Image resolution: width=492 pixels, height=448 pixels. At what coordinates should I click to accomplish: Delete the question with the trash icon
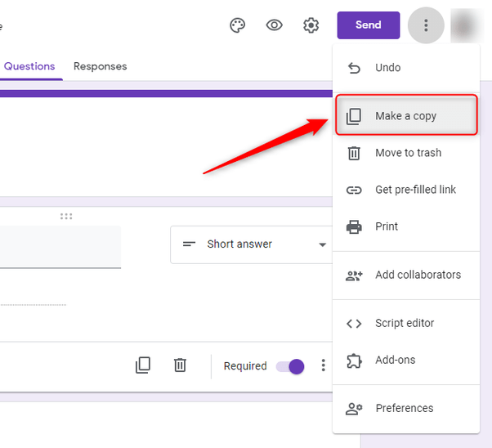point(180,365)
